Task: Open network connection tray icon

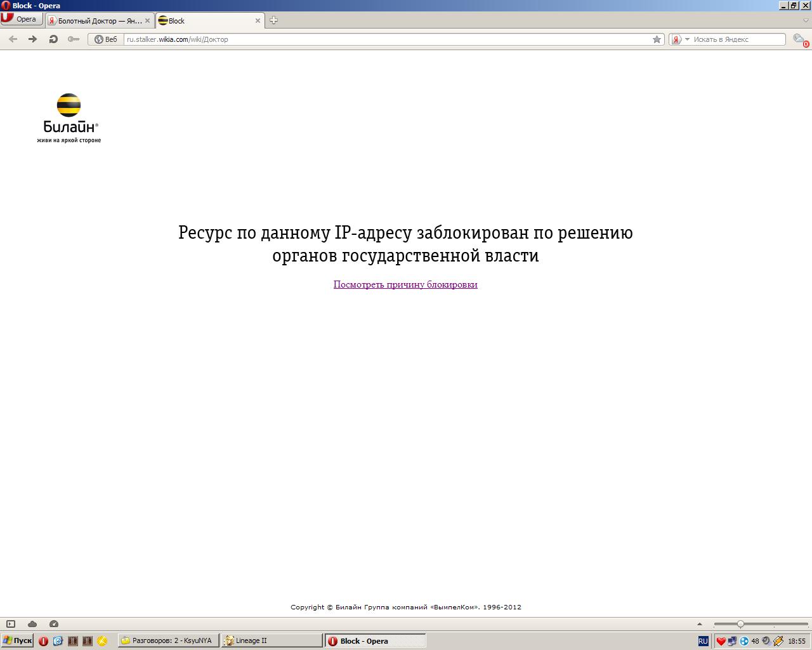Action: click(x=732, y=641)
